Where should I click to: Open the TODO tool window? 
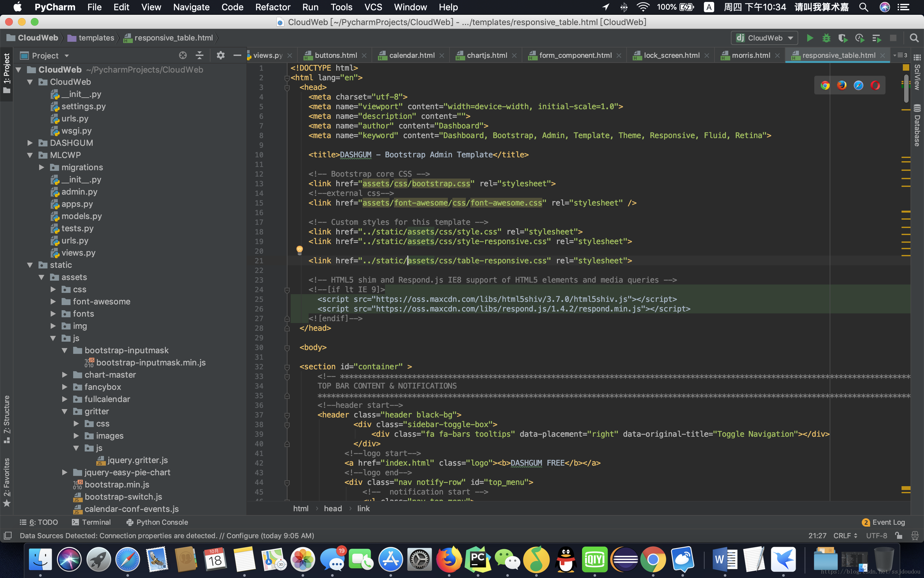(x=38, y=522)
